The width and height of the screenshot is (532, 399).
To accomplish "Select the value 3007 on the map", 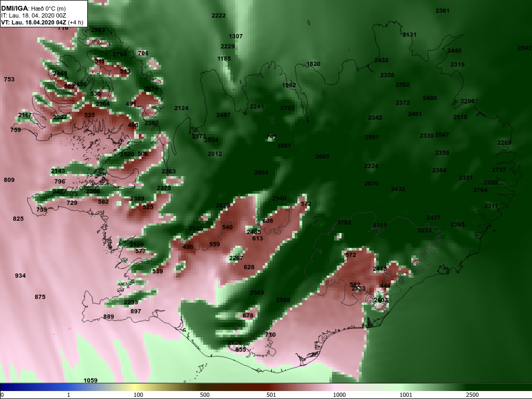I will point(284,146).
